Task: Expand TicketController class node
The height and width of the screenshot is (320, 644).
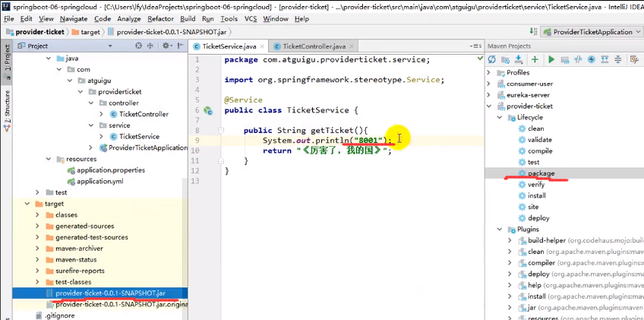Action: [102, 114]
